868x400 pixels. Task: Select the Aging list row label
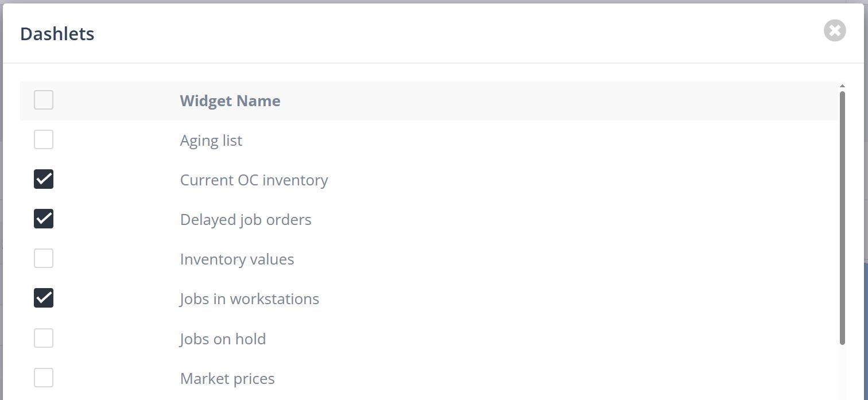211,141
